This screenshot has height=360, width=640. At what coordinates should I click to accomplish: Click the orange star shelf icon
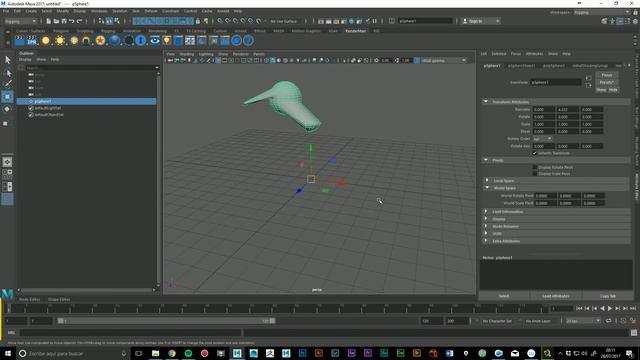[x=100, y=40]
